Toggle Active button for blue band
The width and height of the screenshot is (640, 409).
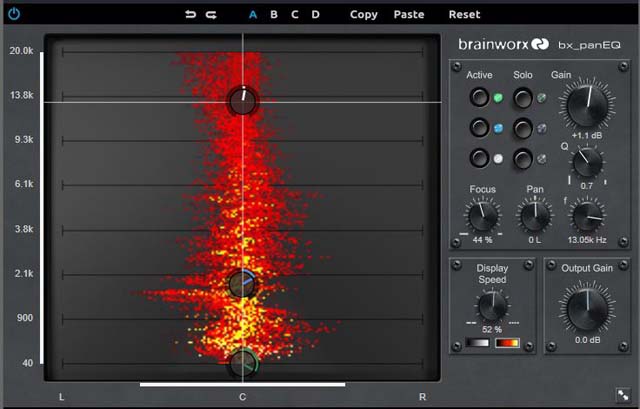tap(481, 128)
